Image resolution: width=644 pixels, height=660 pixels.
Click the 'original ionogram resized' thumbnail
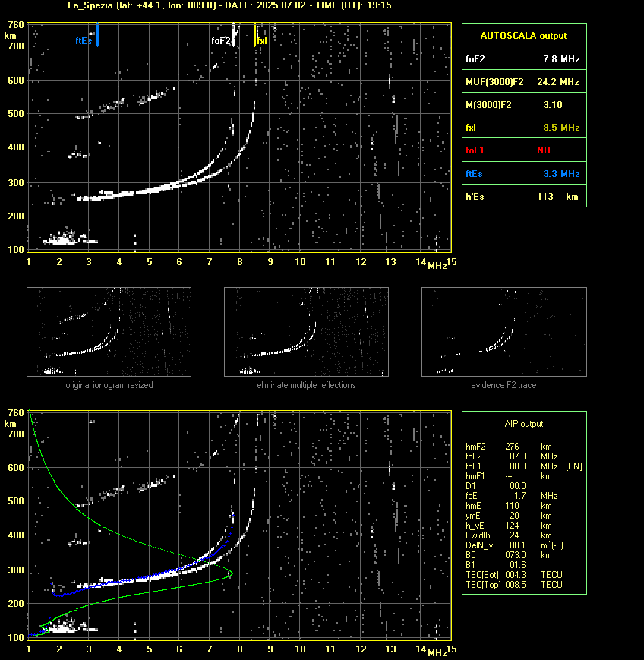109,332
